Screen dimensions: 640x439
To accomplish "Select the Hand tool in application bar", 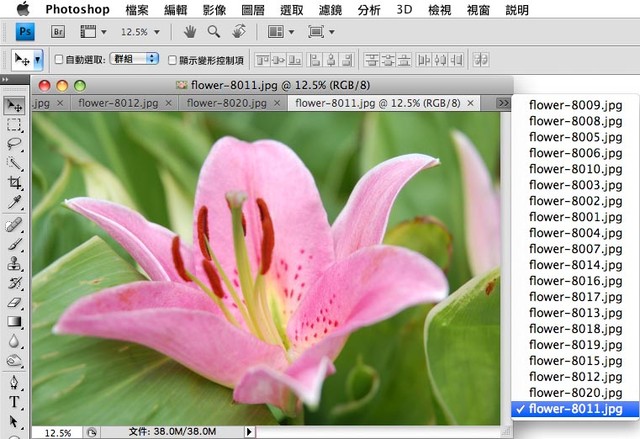I will (x=189, y=31).
